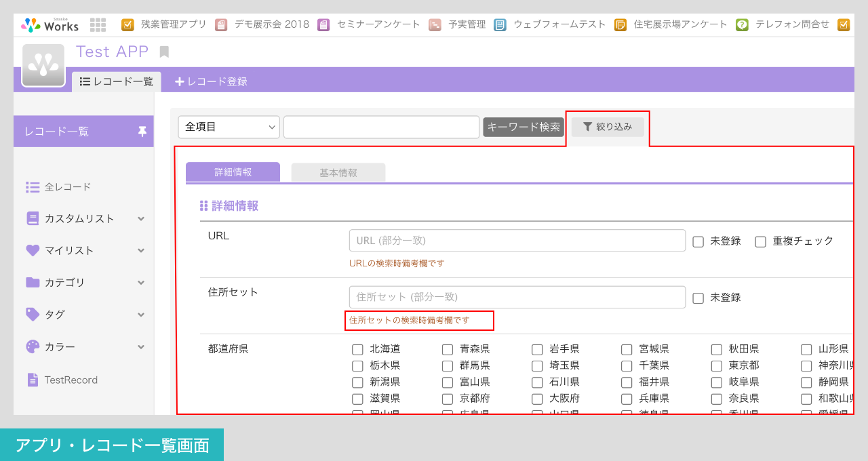Open 残業管理アプリ app icon
The image size is (868, 461).
click(x=127, y=25)
